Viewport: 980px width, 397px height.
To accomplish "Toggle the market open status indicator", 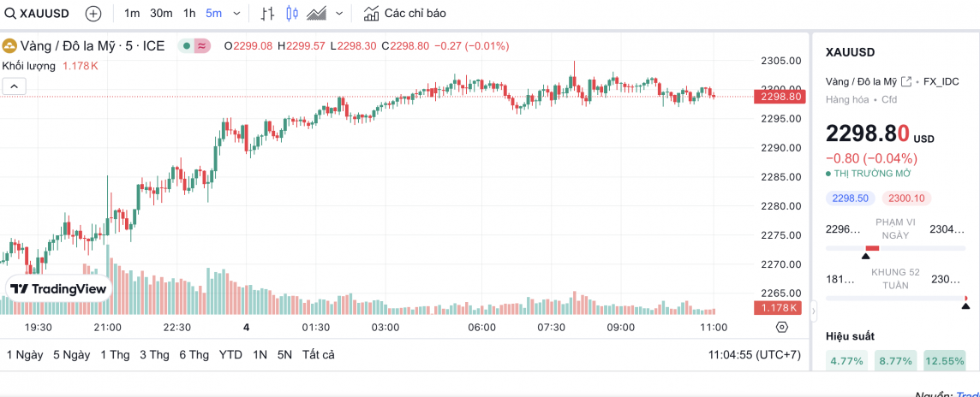I will point(186,46).
